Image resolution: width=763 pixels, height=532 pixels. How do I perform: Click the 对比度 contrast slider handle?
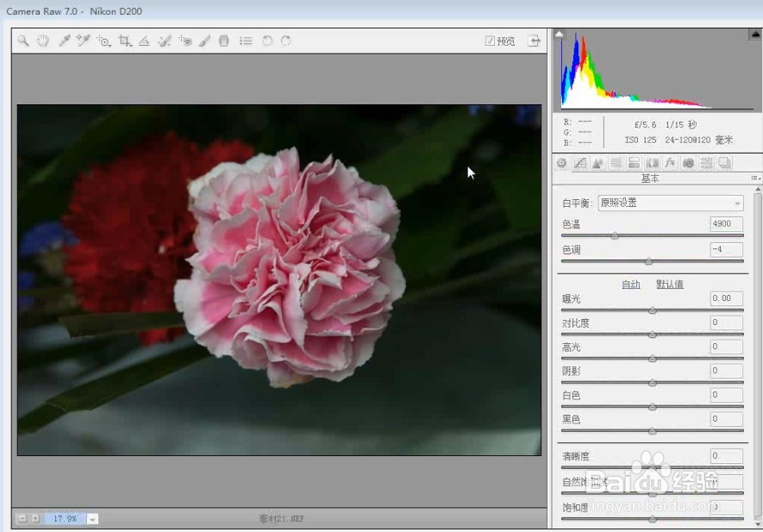tap(653, 335)
